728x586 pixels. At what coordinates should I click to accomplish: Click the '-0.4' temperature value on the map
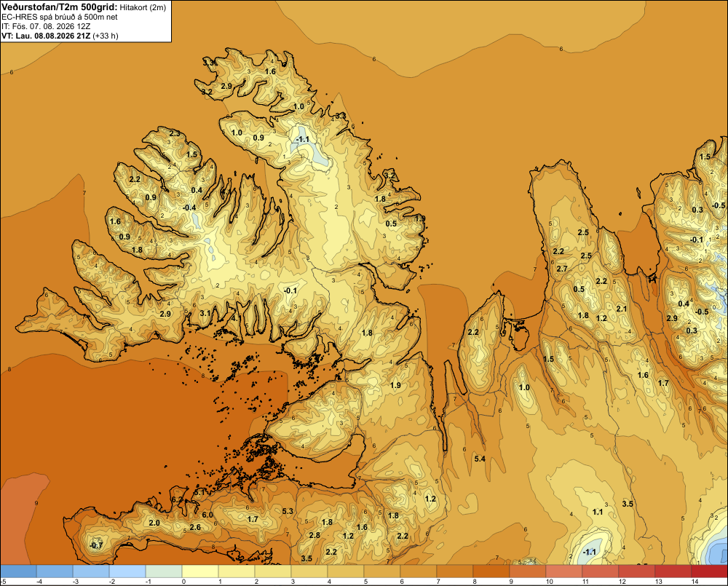click(x=189, y=207)
